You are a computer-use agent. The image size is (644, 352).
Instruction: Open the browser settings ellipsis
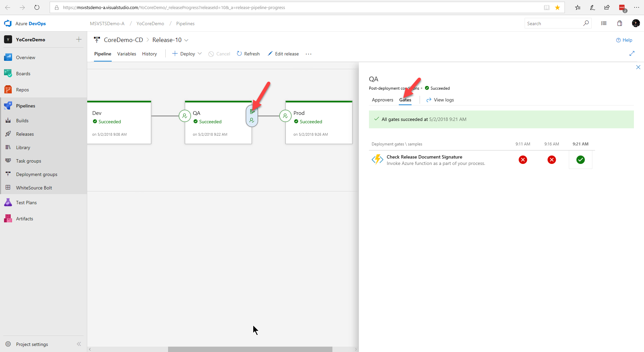click(x=636, y=7)
